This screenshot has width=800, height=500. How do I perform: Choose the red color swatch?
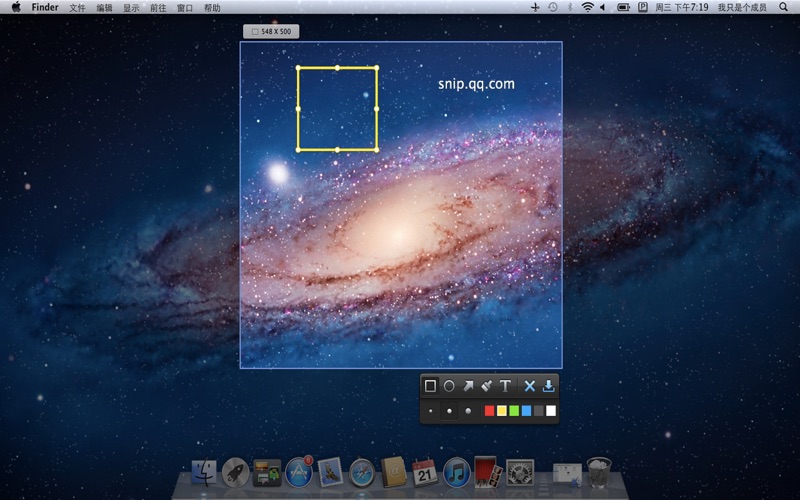[x=489, y=410]
